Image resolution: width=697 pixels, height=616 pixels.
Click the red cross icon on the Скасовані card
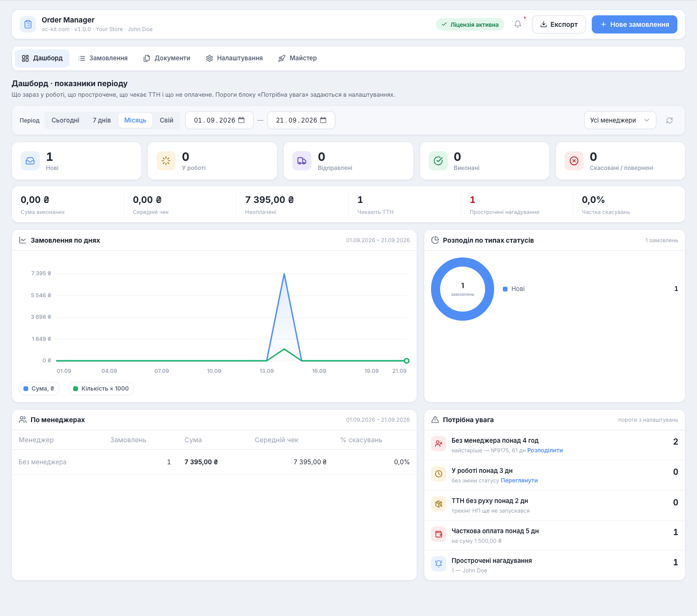tap(574, 161)
